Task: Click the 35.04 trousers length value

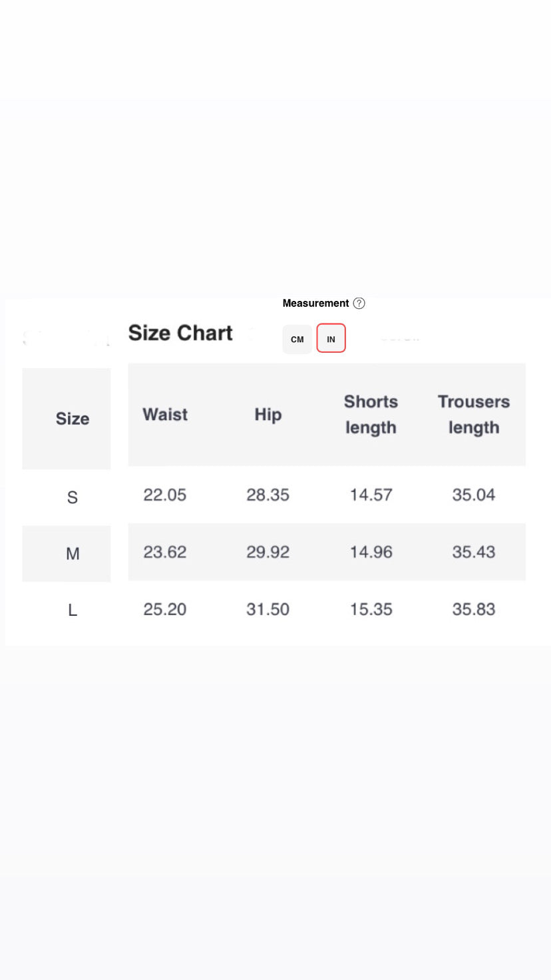Action: [474, 495]
